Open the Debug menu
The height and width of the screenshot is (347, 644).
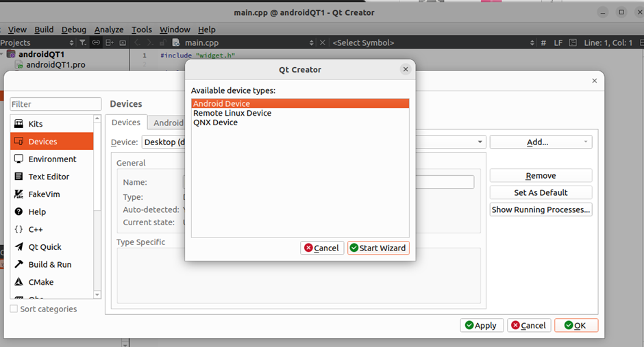tap(74, 29)
